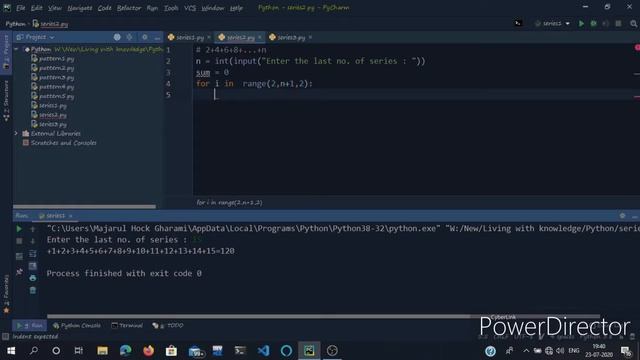Click the breadcrumb for i in range
640x360 pixels.
(x=229, y=202)
